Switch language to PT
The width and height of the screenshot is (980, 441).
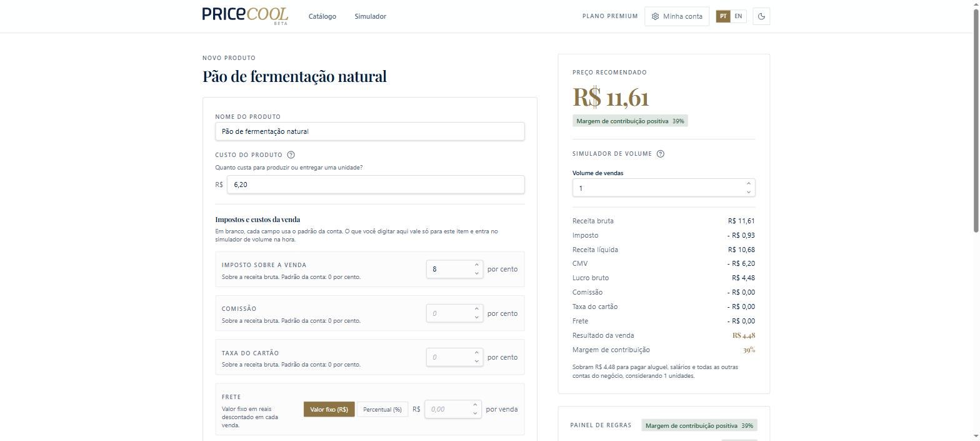723,16
